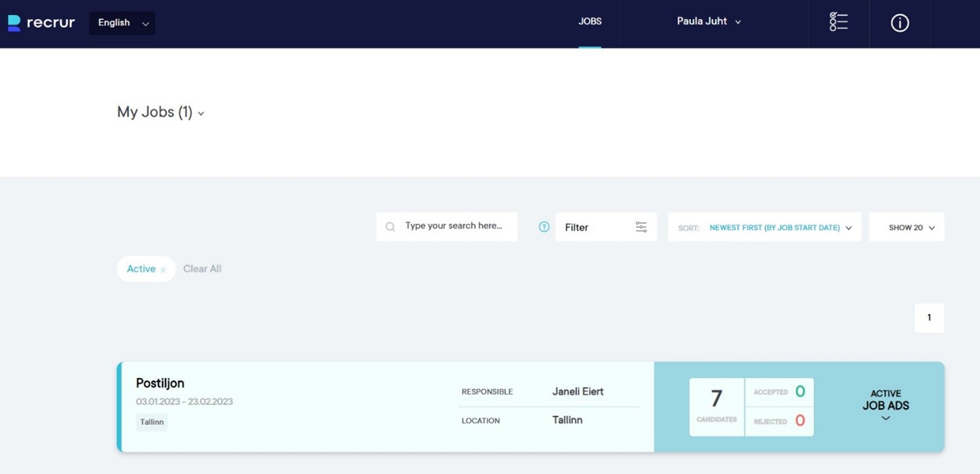This screenshot has width=980, height=474.
Task: Click the search magnifier icon
Action: (390, 227)
